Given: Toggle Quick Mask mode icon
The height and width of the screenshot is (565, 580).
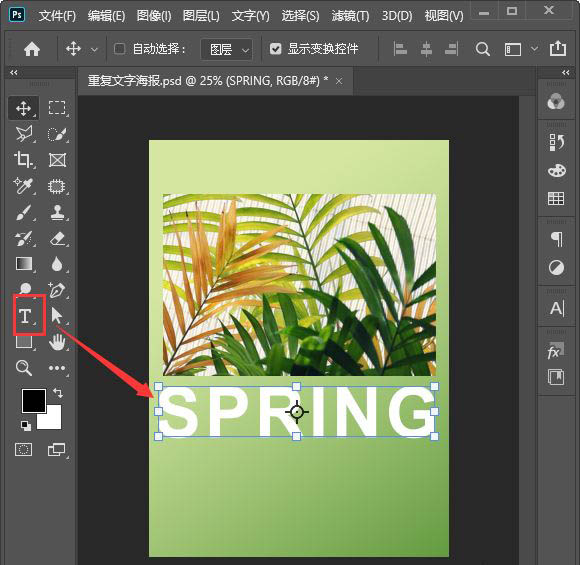Looking at the screenshot, I should coord(23,450).
